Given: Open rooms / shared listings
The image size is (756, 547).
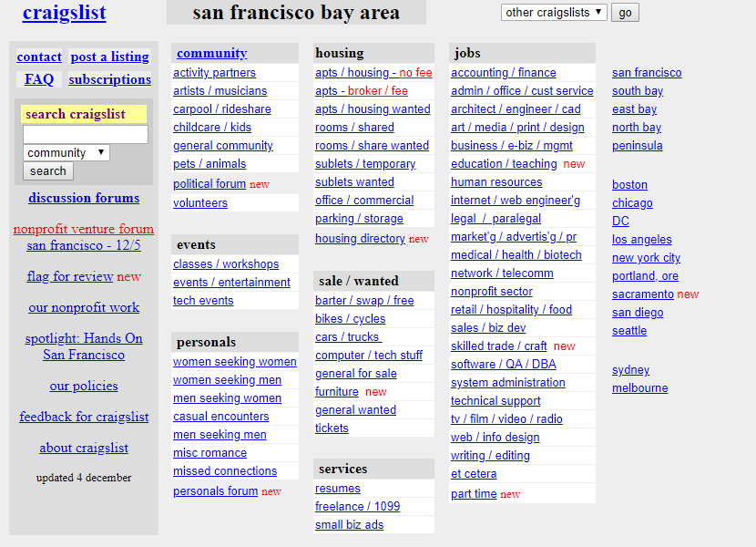Looking at the screenshot, I should (x=354, y=128).
